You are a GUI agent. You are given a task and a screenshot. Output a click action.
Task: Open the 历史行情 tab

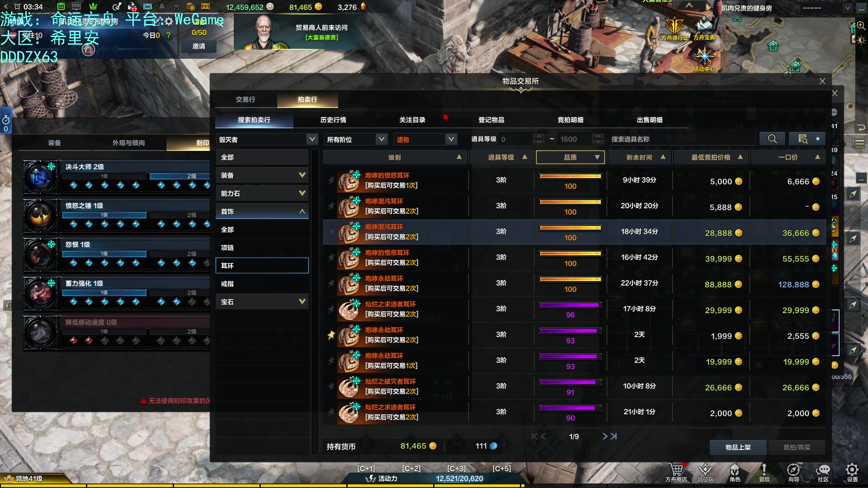(333, 120)
